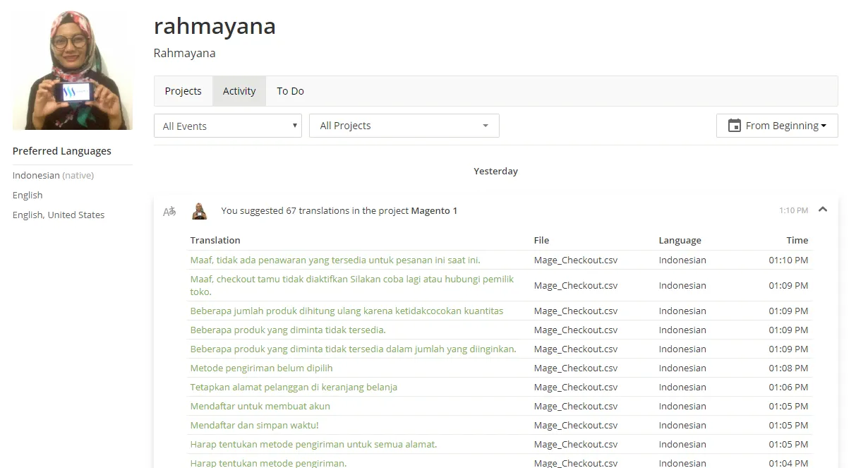
Task: Open translation 'Metode pengiriman belum dipilih'
Action: [261, 368]
